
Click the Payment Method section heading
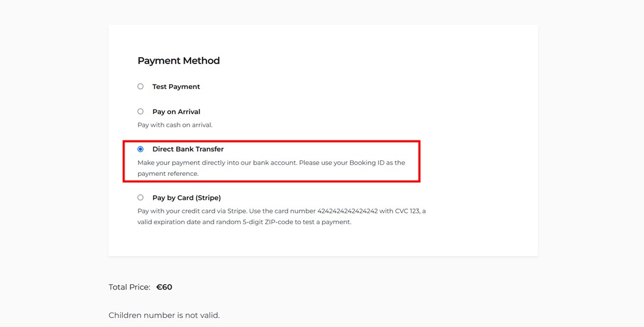point(179,61)
